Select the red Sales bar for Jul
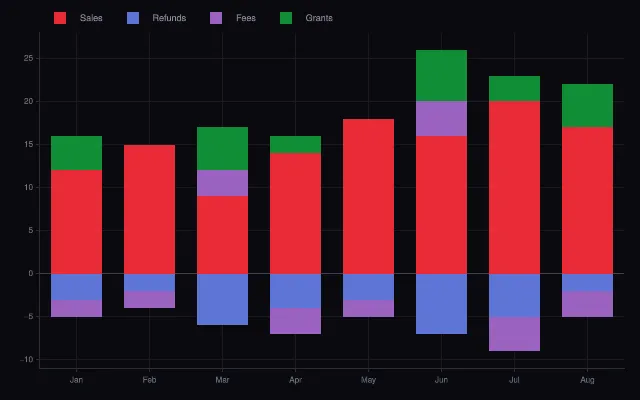Image resolution: width=640 pixels, height=400 pixels. tap(514, 187)
